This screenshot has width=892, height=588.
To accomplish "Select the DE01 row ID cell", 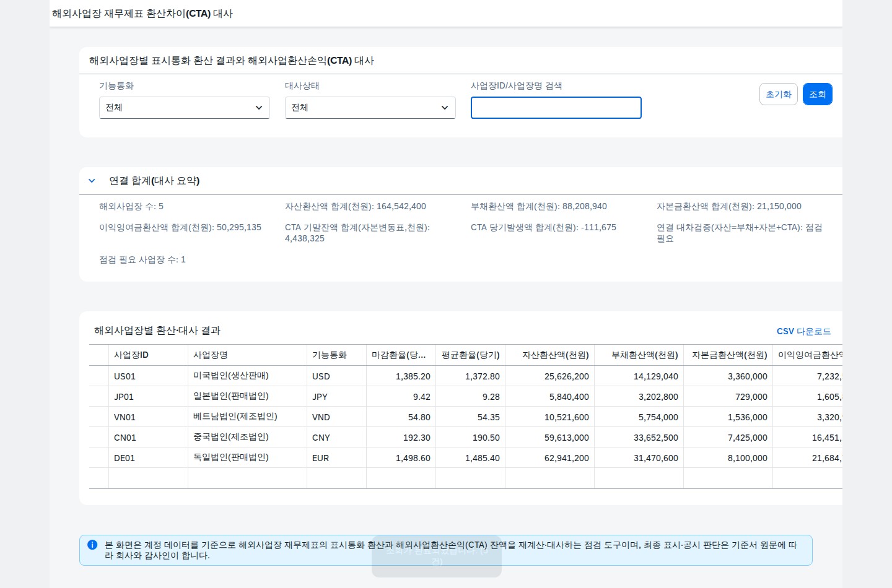I will point(149,458).
